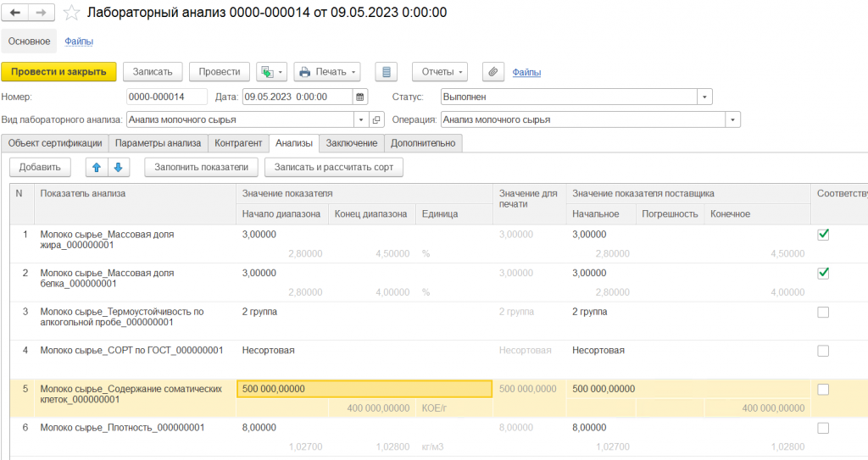Click the Конец диапазона column header

click(x=371, y=214)
